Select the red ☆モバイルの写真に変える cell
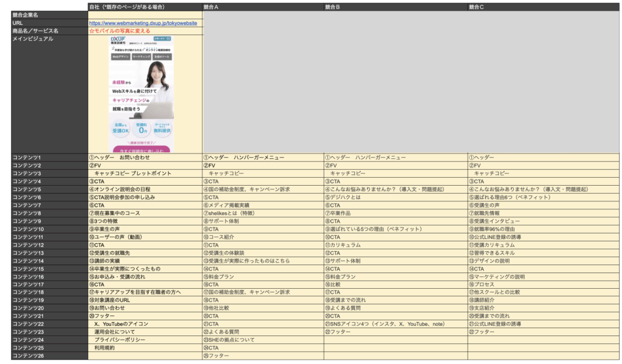Viewport: 622px width, 364px height. coord(120,31)
